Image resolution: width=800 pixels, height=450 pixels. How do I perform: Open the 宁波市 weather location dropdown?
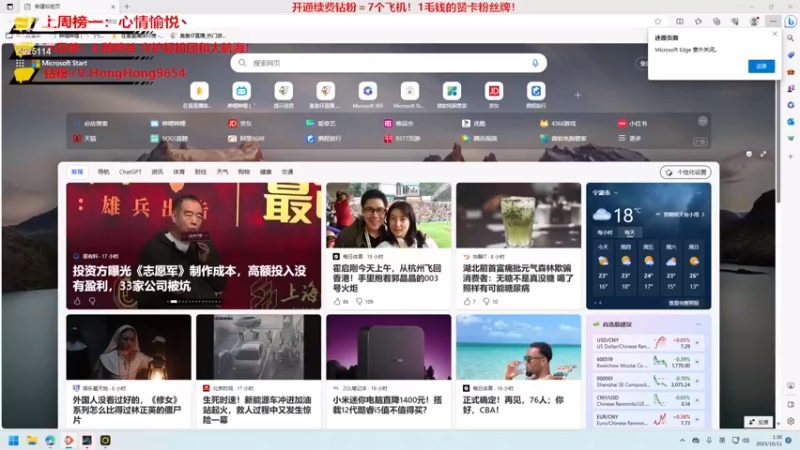point(606,193)
